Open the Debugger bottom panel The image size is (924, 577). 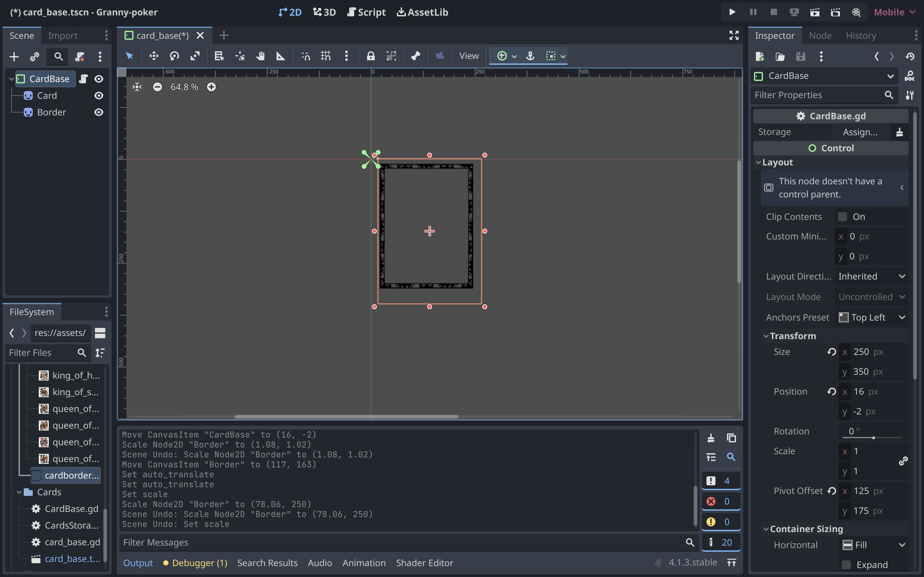[195, 563]
